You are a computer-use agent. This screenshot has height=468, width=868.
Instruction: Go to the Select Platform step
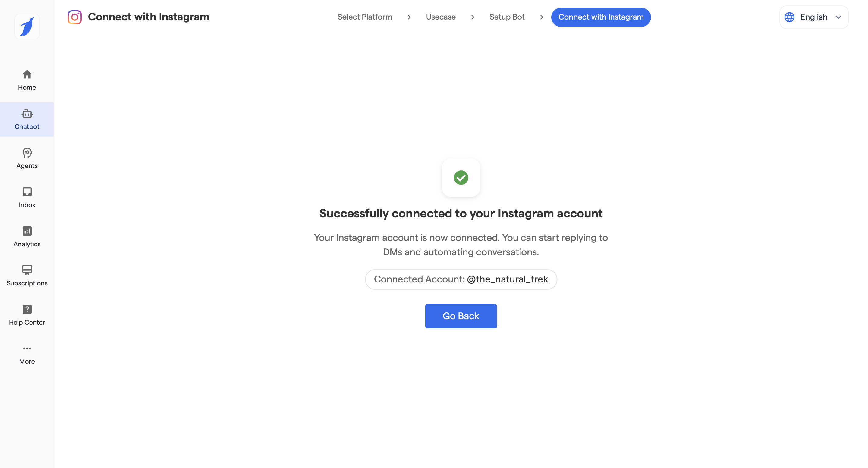(x=365, y=17)
